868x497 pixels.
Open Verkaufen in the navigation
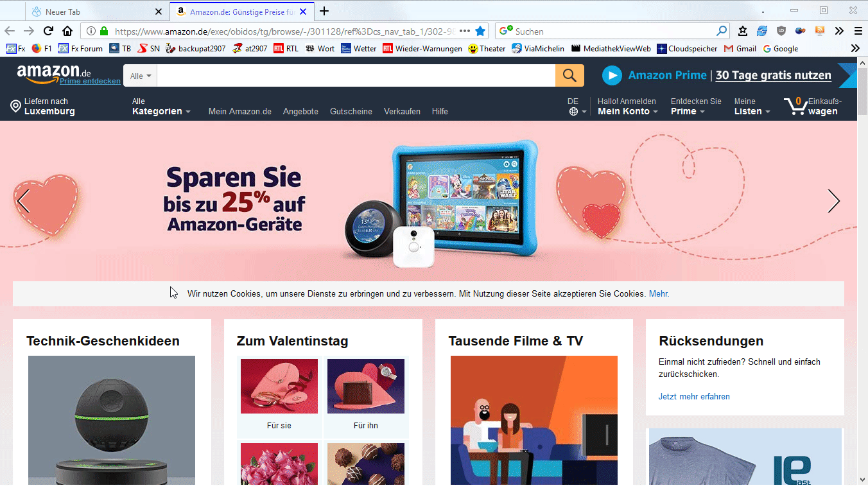click(x=402, y=112)
